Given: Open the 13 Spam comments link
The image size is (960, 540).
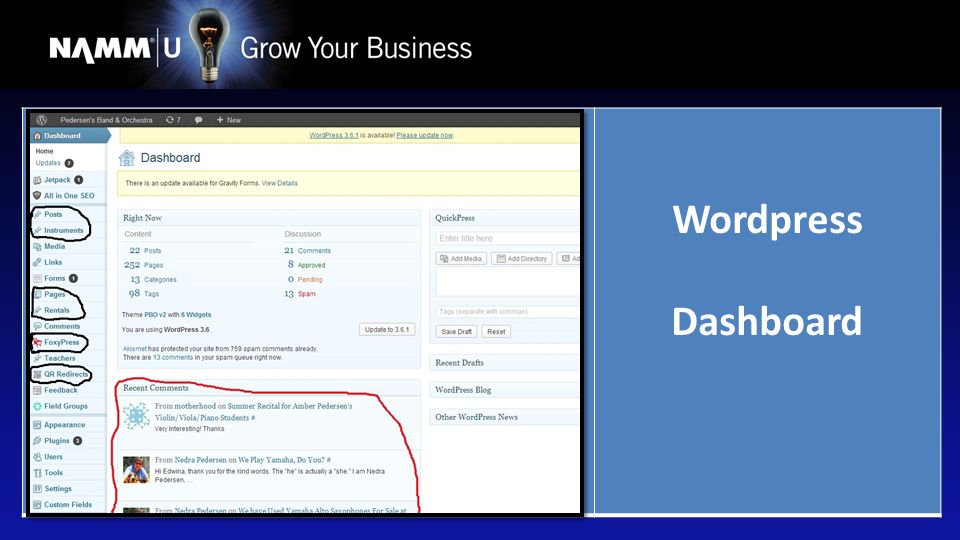Looking at the screenshot, I should (x=300, y=294).
